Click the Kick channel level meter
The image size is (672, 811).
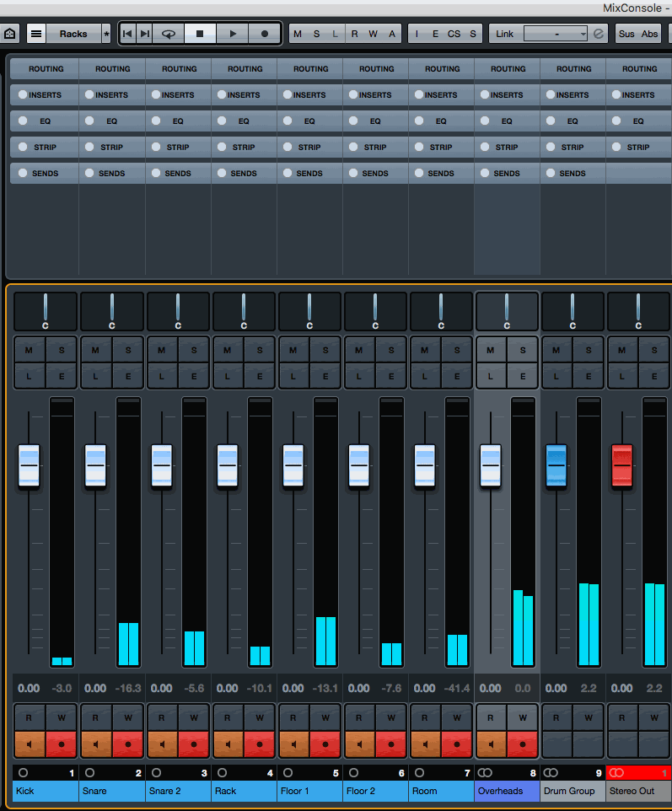coord(62,532)
